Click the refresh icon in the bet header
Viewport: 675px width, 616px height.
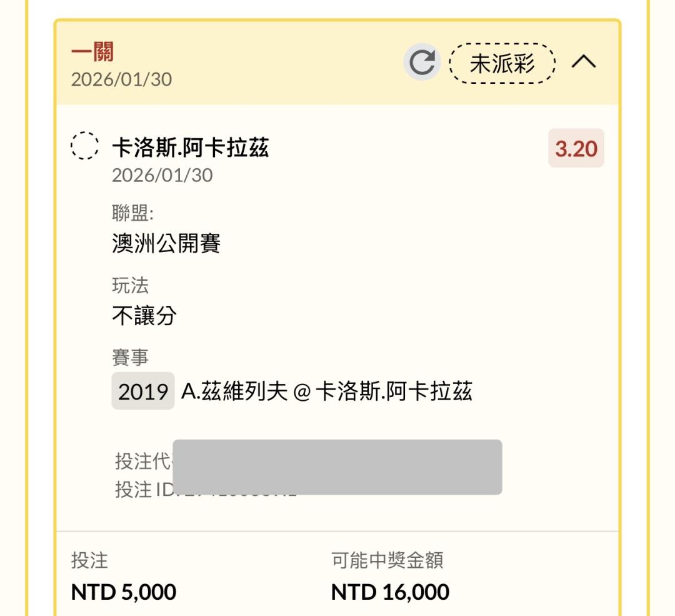click(x=422, y=62)
